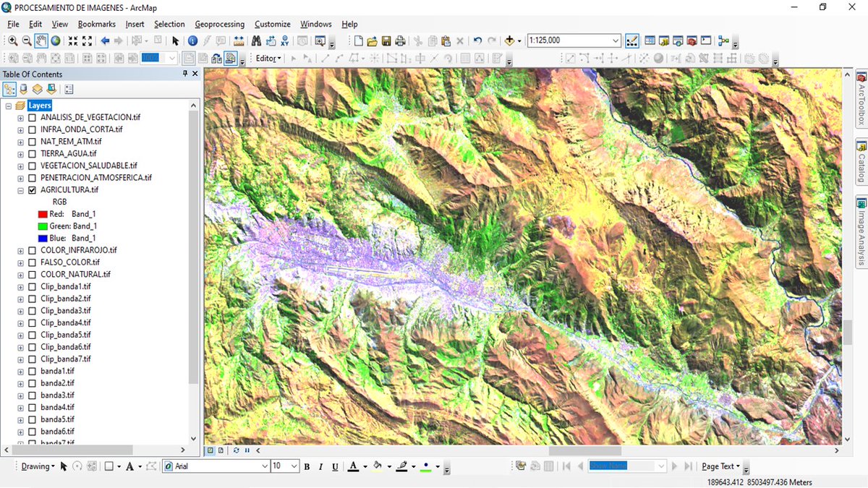Open the Search window icon
The width and height of the screenshot is (868, 488).
678,40
